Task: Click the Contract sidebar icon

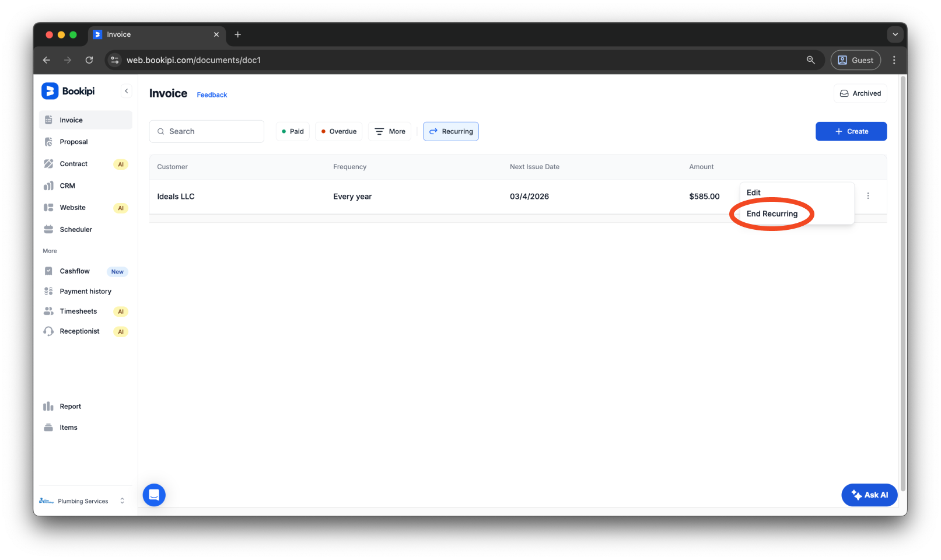Action: 49,164
